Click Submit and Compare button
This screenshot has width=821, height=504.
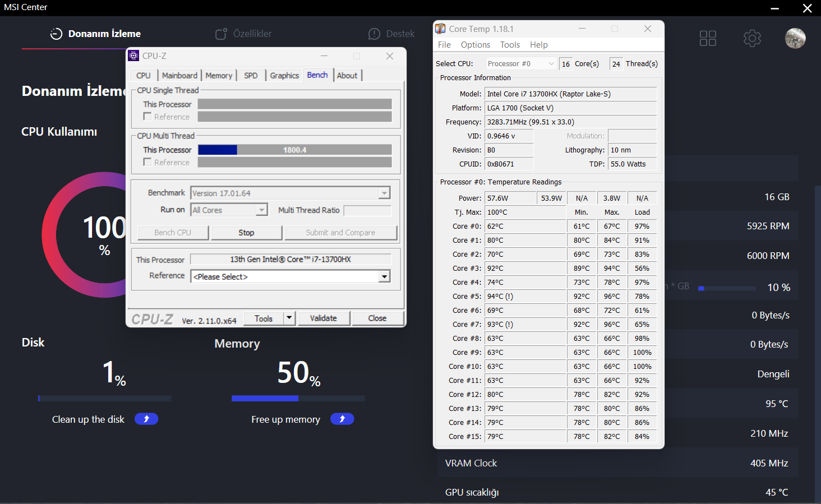tap(340, 233)
